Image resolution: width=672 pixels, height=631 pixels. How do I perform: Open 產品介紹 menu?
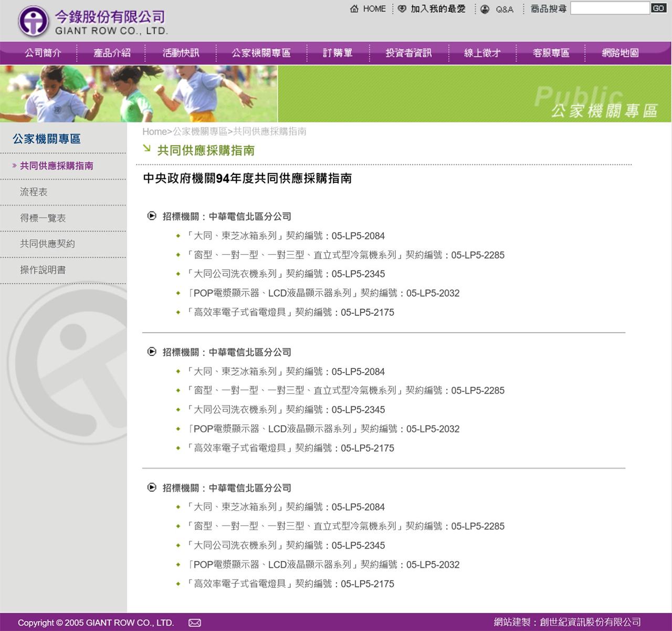click(x=112, y=53)
